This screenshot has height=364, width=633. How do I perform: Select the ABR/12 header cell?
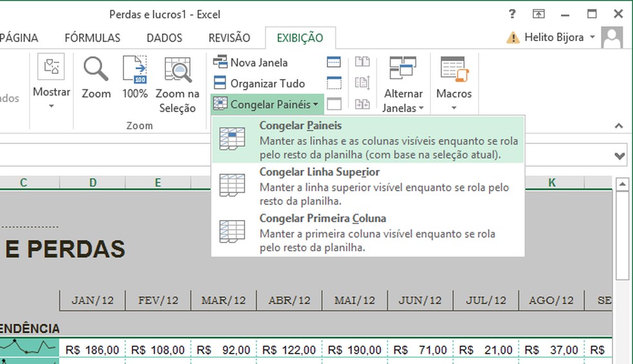coord(289,300)
